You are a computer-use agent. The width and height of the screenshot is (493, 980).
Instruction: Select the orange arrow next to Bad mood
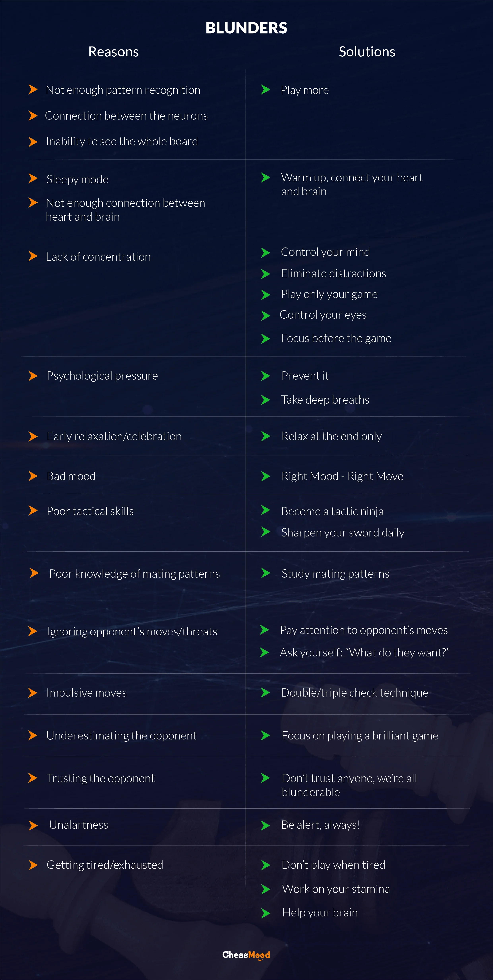click(x=33, y=476)
